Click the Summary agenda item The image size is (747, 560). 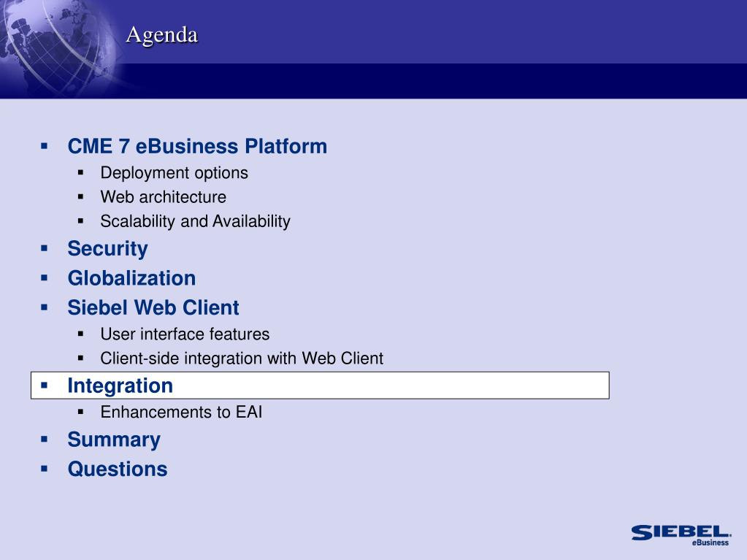tap(114, 440)
